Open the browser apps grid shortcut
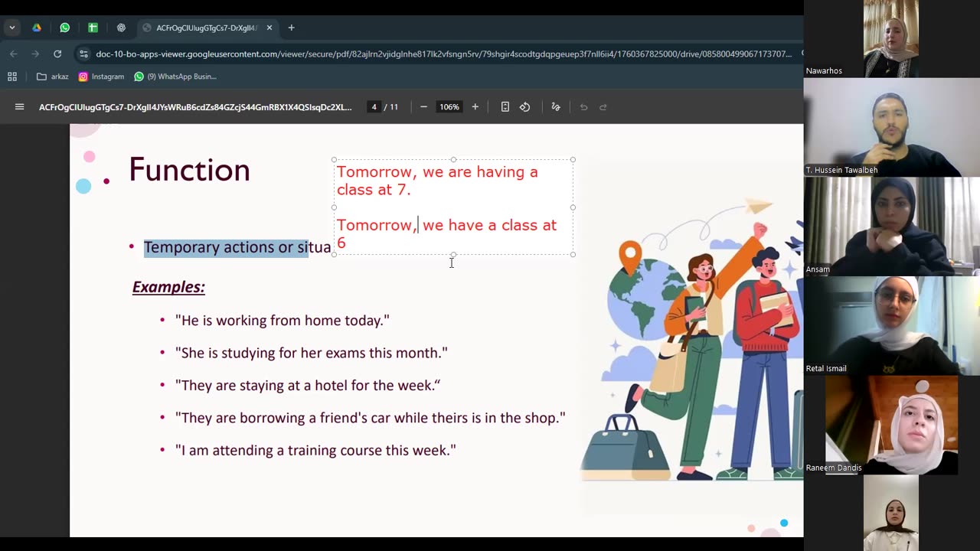The height and width of the screenshot is (551, 980). point(12,77)
